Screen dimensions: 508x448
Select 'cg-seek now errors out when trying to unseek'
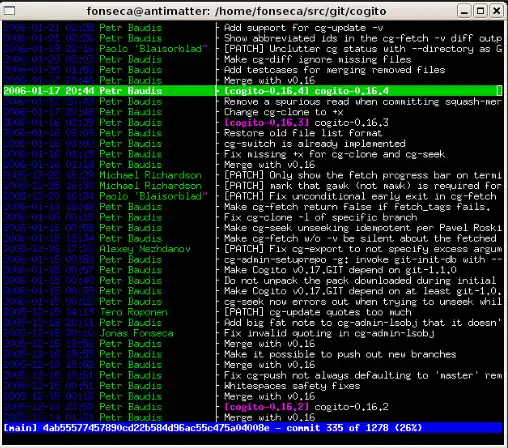[363, 302]
